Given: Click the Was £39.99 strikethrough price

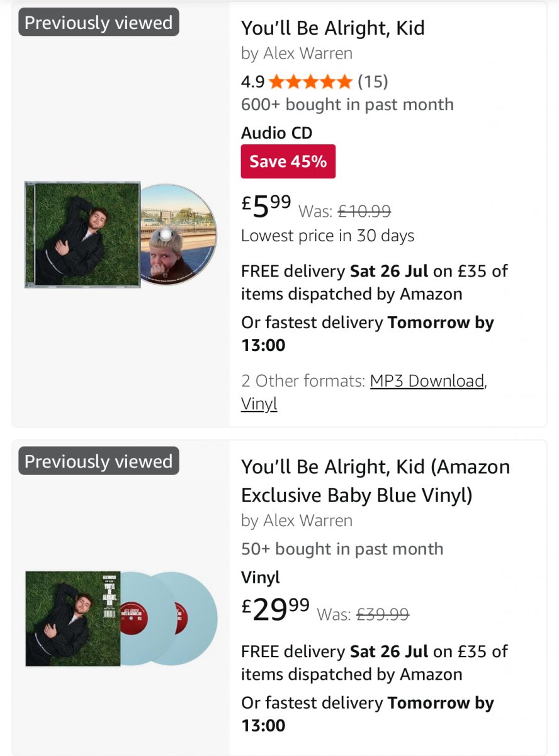Looking at the screenshot, I should pyautogui.click(x=363, y=614).
